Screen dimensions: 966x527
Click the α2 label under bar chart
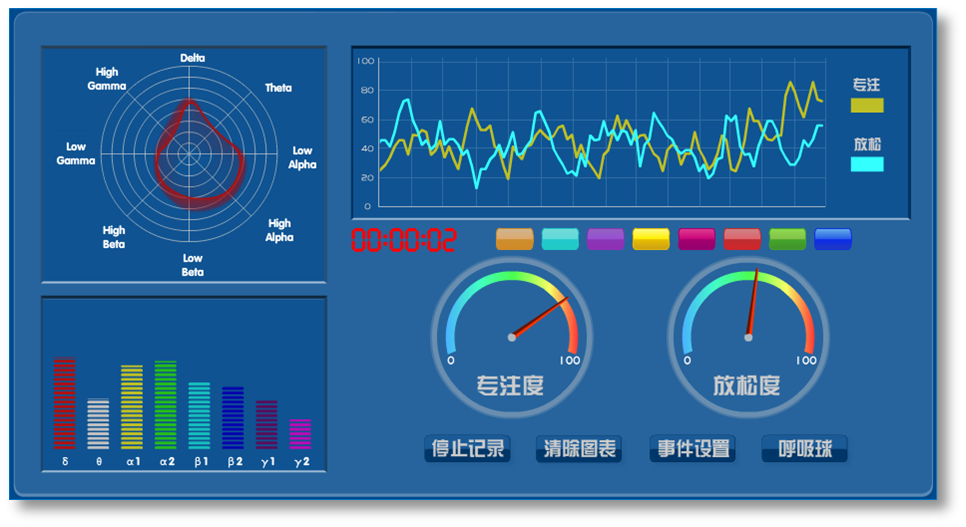point(168,461)
